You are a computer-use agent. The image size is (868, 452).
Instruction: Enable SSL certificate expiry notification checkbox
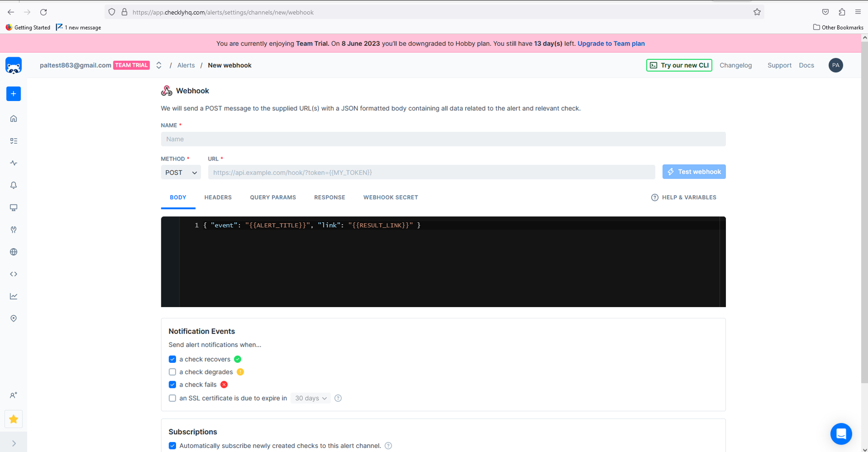point(172,398)
